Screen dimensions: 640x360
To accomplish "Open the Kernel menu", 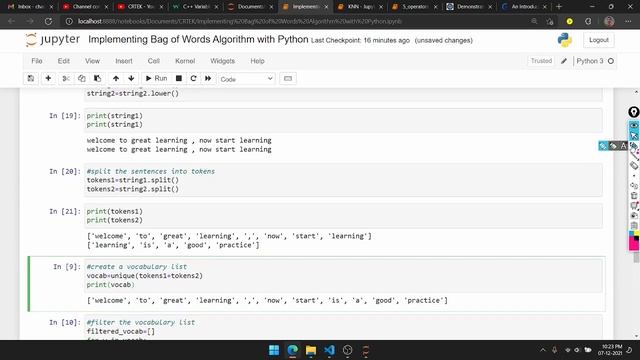I will coord(185,61).
